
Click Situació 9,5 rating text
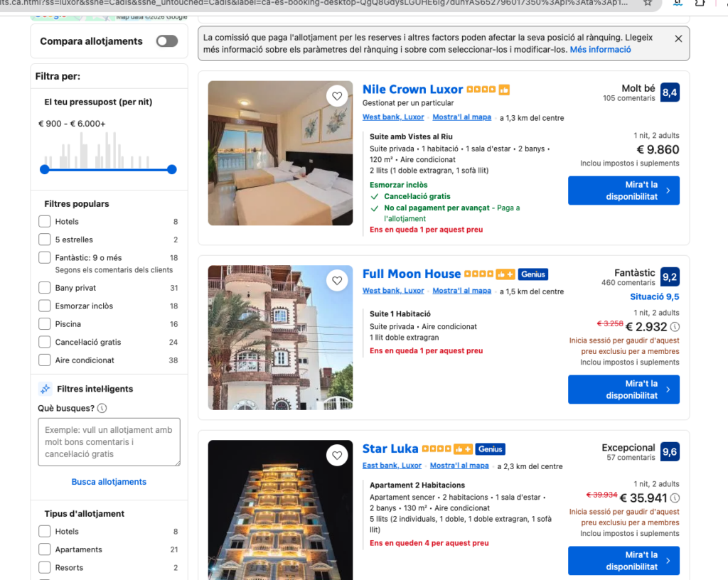click(654, 297)
